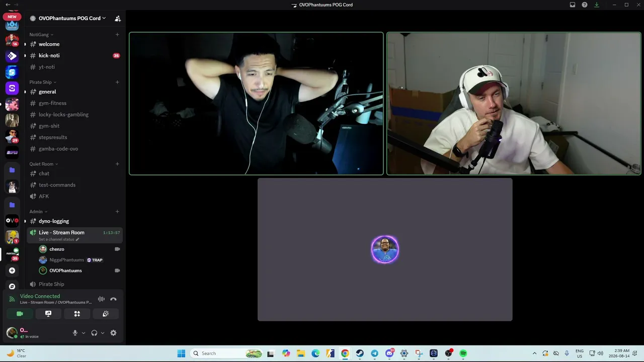The height and width of the screenshot is (362, 644).
Task: Open own user avatar in user panel
Action: pos(12,332)
